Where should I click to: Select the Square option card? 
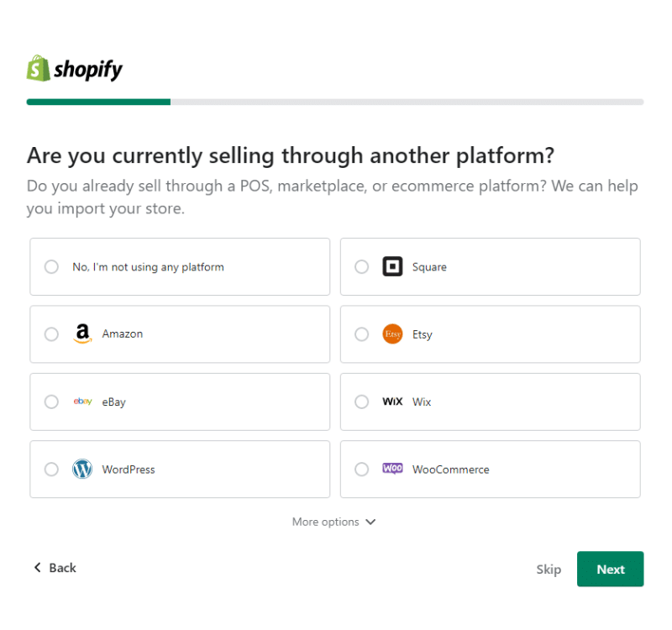click(490, 266)
